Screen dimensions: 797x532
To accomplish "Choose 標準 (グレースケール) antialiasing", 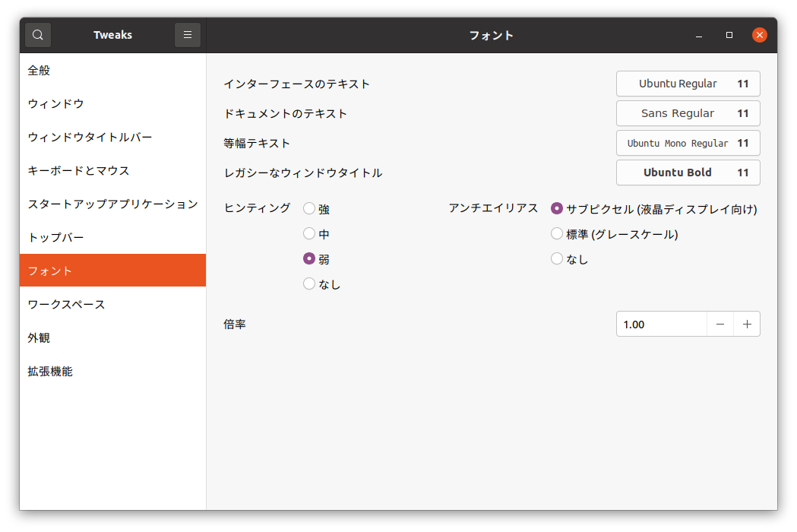I will coord(557,234).
